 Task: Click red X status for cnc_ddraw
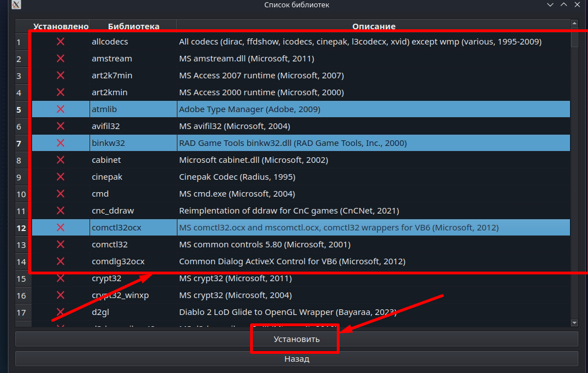coord(60,211)
